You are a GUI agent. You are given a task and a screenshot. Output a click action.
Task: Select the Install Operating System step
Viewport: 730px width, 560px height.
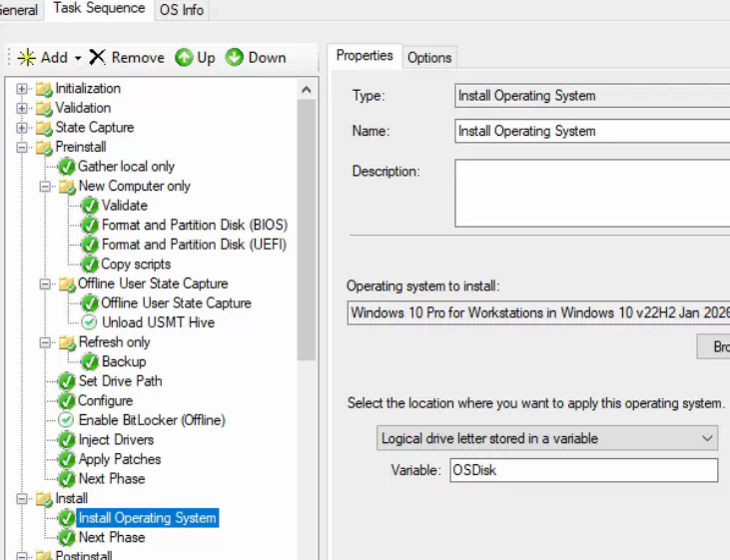point(147,518)
